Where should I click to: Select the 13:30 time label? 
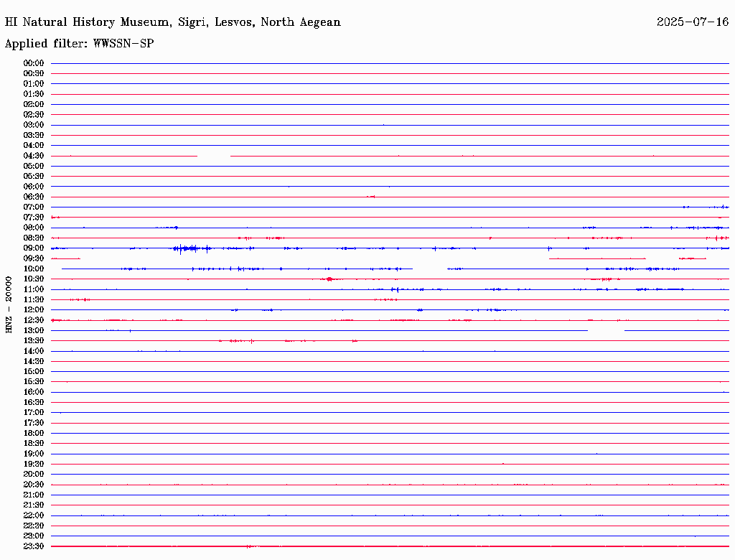coord(34,341)
